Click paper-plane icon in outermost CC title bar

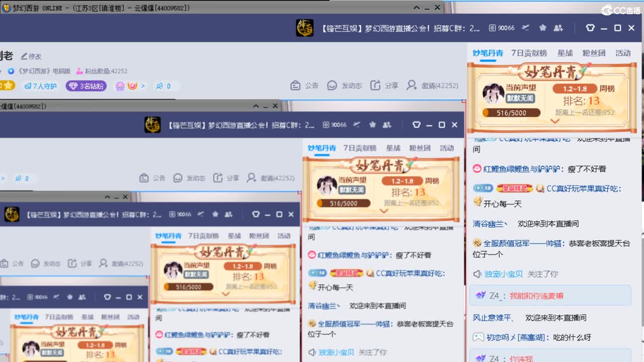click(526, 28)
